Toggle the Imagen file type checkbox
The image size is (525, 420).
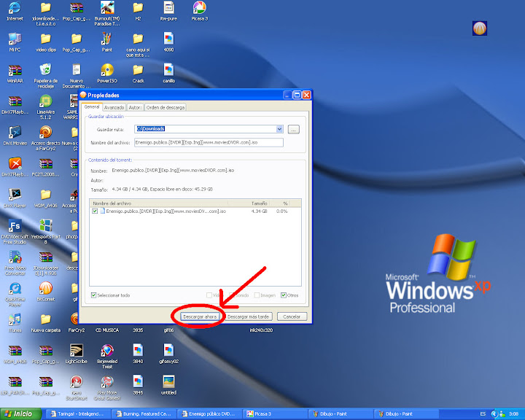coord(257,295)
